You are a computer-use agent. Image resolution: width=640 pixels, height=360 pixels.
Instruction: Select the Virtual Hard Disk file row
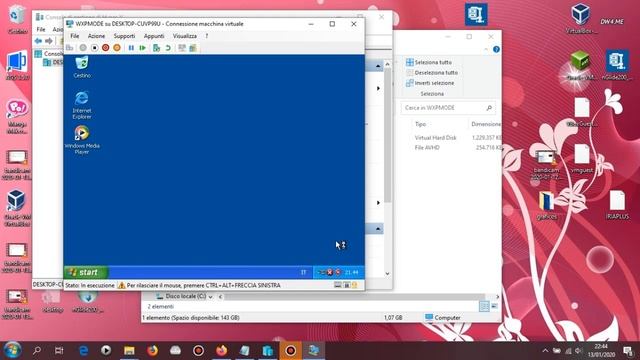click(x=457, y=138)
